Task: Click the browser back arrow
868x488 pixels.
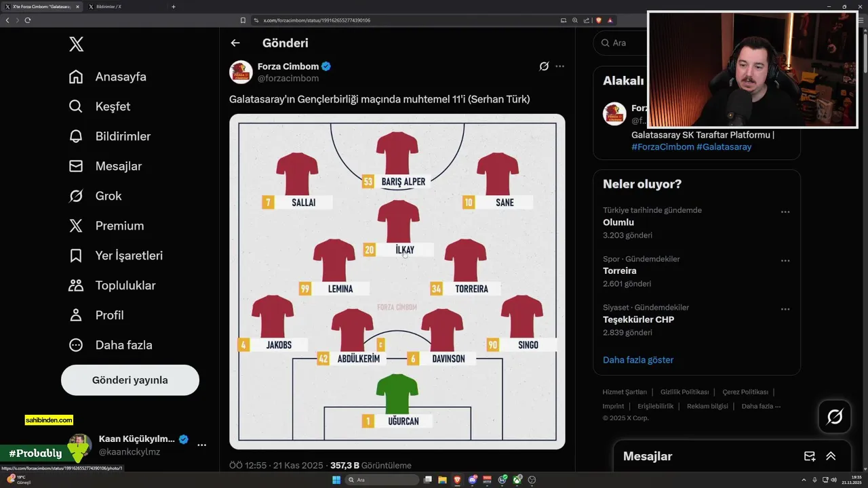Action: 7,20
